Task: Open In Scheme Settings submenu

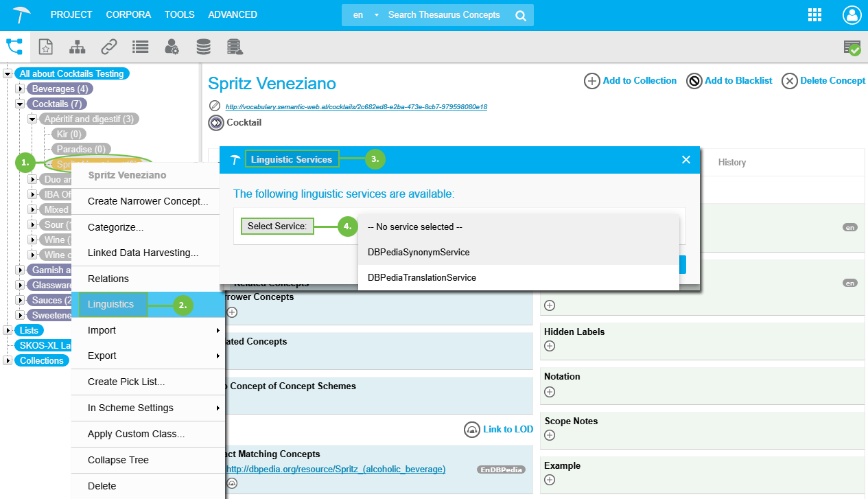Action: pyautogui.click(x=148, y=408)
